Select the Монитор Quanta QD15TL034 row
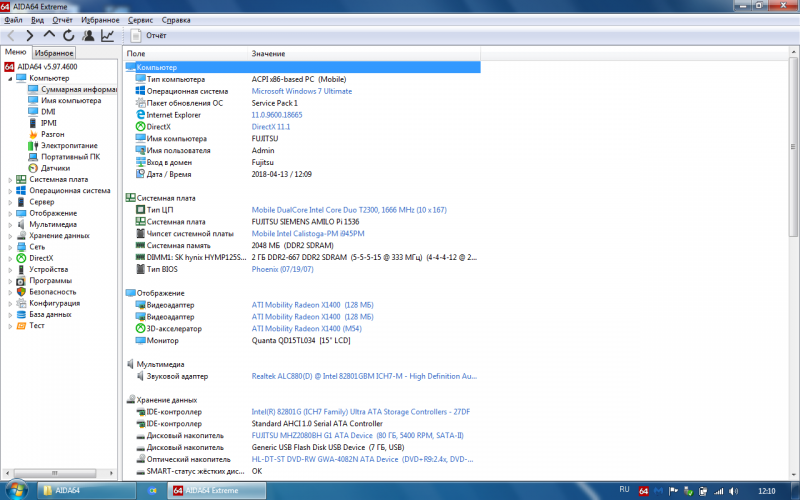Screen dimensions: 800x500 coord(302,340)
